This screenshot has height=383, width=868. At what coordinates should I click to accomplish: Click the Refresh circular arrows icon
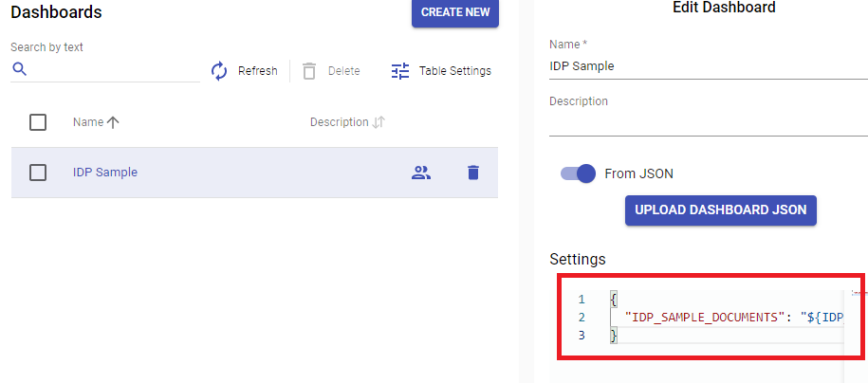219,71
